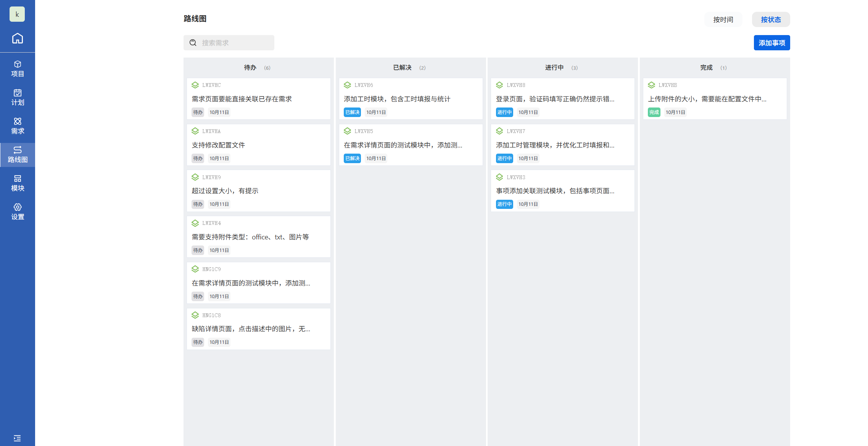This screenshot has height=446, width=868.
Task: Open the 模块 (Modules) section
Action: 18,183
